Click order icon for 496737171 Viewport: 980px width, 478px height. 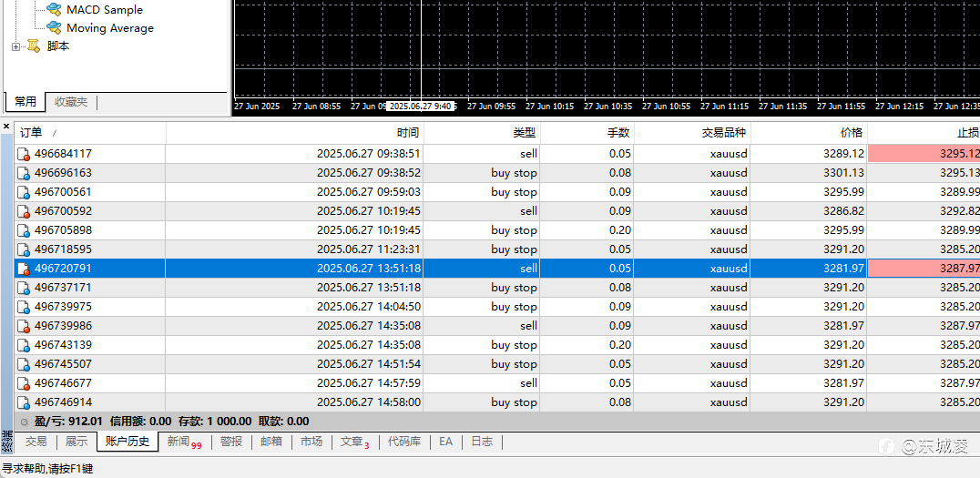[24, 288]
